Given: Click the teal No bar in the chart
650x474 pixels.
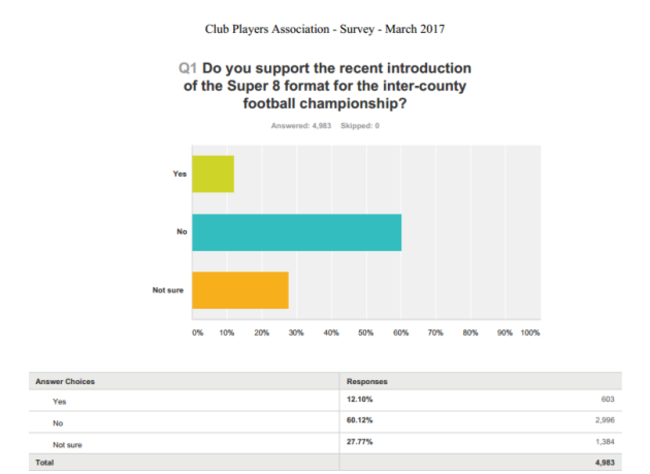Looking at the screenshot, I should coord(296,232).
